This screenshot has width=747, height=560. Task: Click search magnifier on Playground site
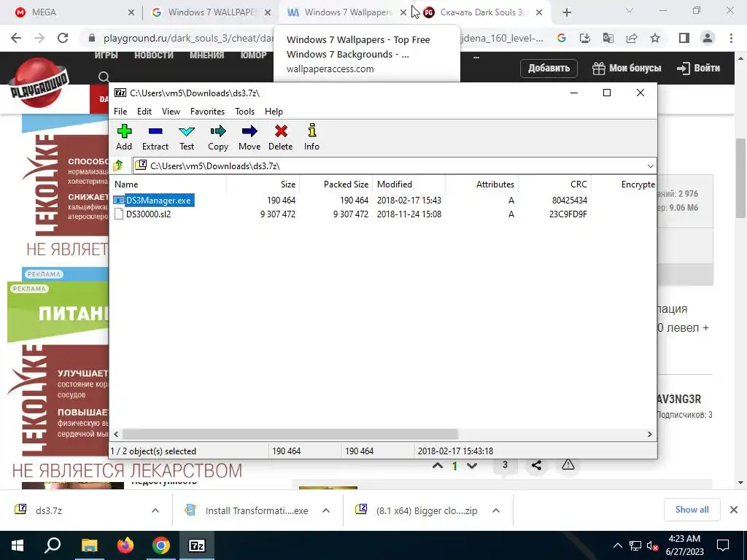(x=104, y=77)
